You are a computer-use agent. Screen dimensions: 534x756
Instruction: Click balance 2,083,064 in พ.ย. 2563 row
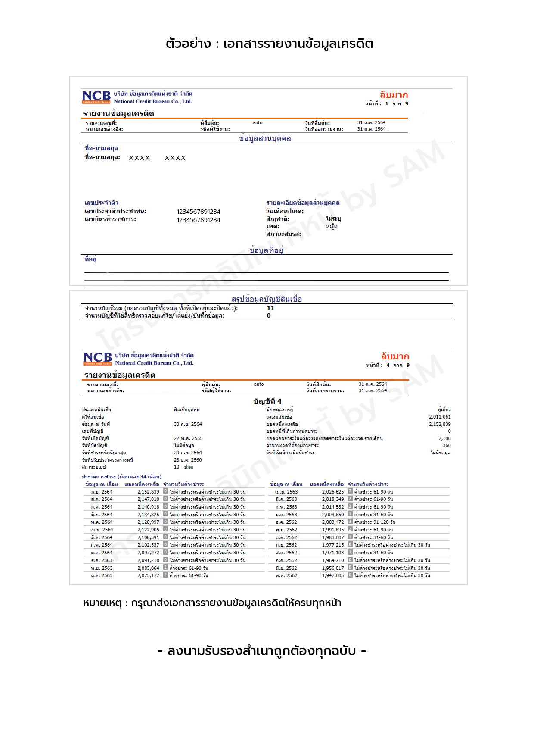tap(148, 568)
